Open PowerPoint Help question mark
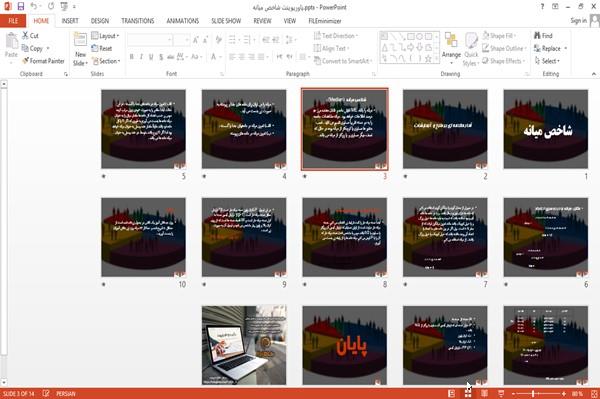Viewport: 600px width, 399px height. [542, 7]
